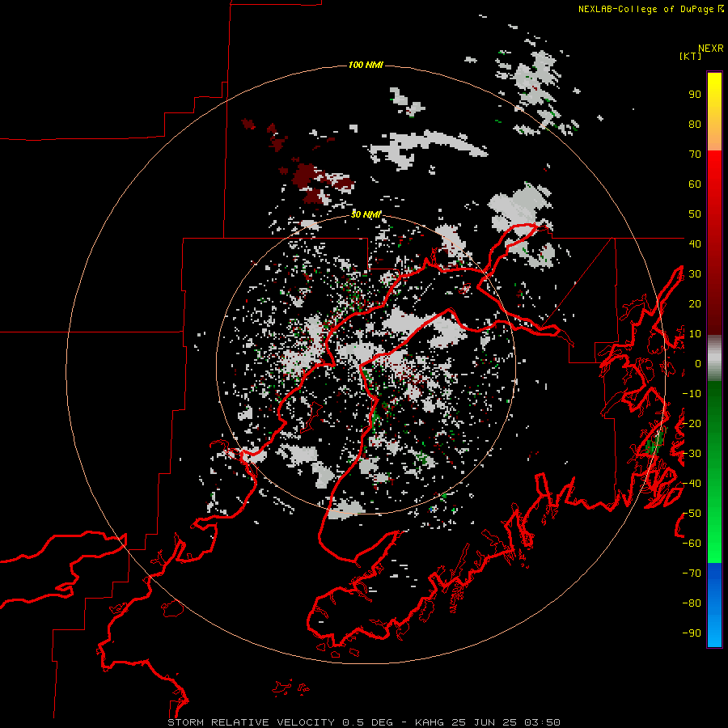Click the -70 value on the velocity scale
Viewport: 728px width, 728px height.
point(692,573)
